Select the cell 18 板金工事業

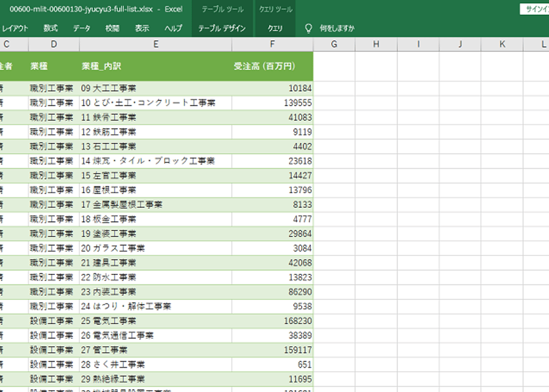tap(156, 219)
